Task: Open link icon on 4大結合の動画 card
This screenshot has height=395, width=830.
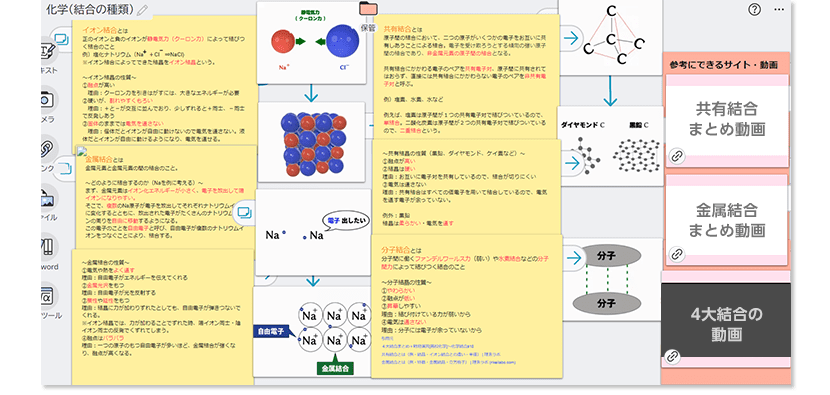Action: [x=672, y=356]
